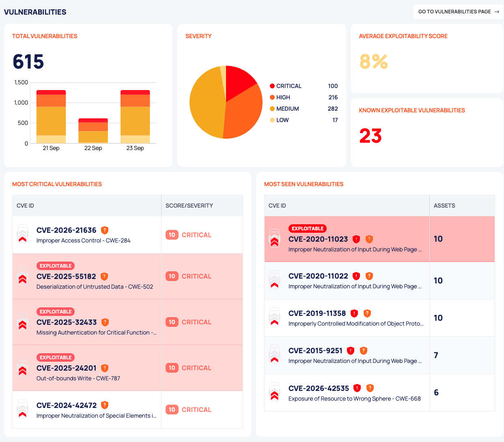Click the orange shield icon beside CVE-2026-21636

click(x=105, y=230)
